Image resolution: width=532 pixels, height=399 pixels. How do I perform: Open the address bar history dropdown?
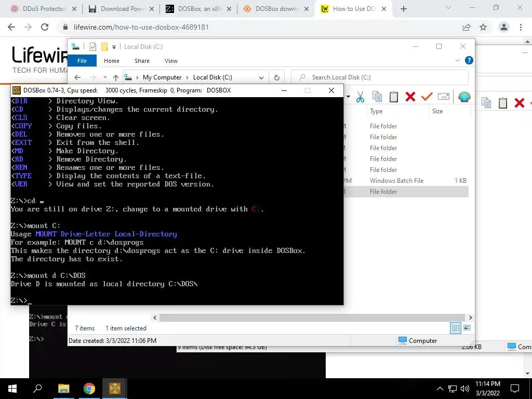click(x=261, y=78)
